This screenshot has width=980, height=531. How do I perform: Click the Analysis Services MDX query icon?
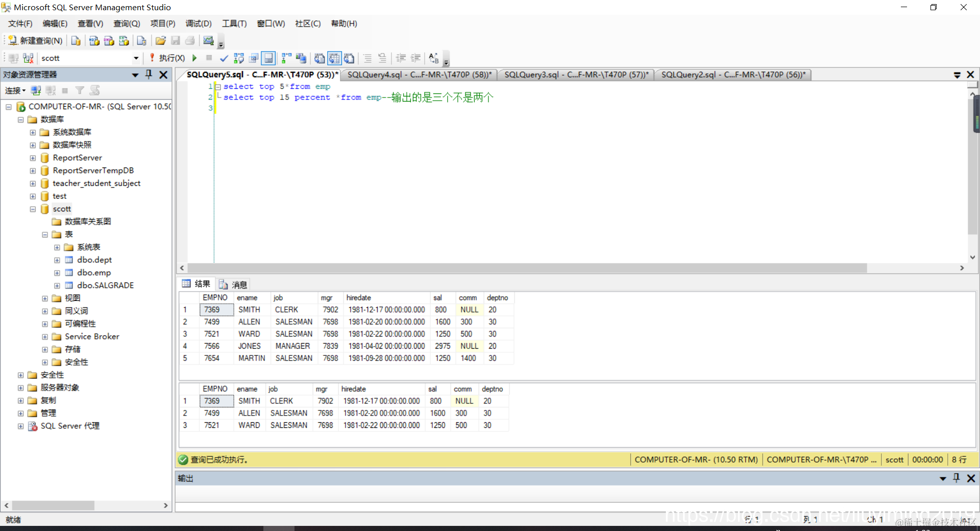pyautogui.click(x=94, y=41)
